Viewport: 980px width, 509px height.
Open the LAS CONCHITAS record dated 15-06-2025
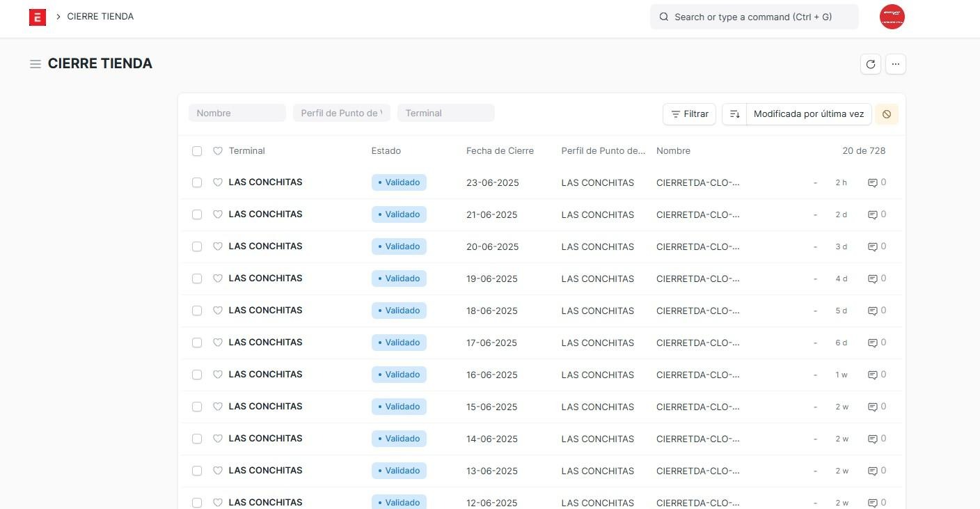265,407
